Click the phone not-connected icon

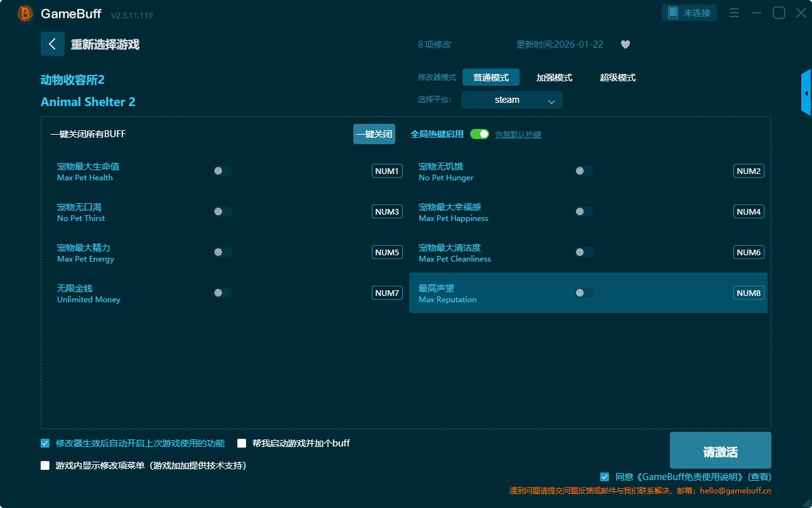tap(673, 13)
